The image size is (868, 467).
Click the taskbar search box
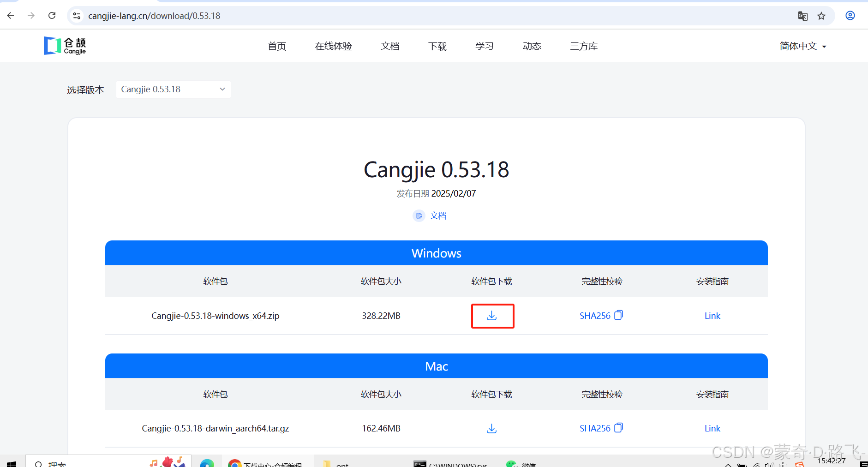108,461
